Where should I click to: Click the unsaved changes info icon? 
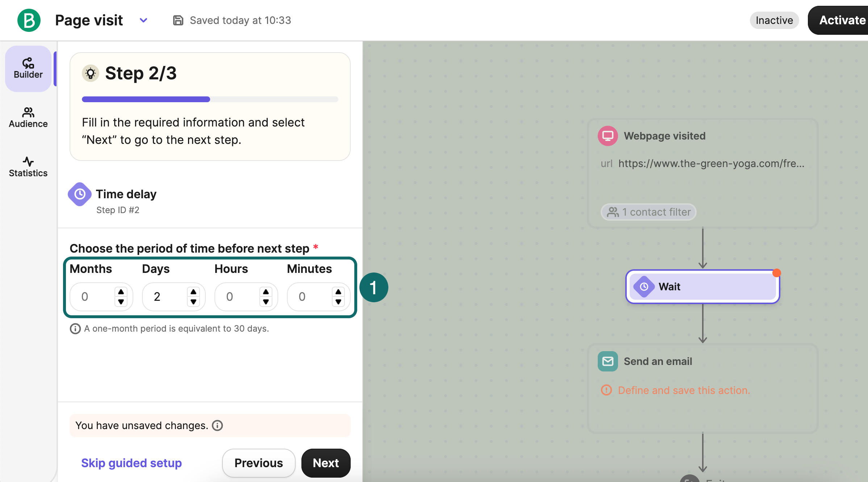(x=217, y=425)
